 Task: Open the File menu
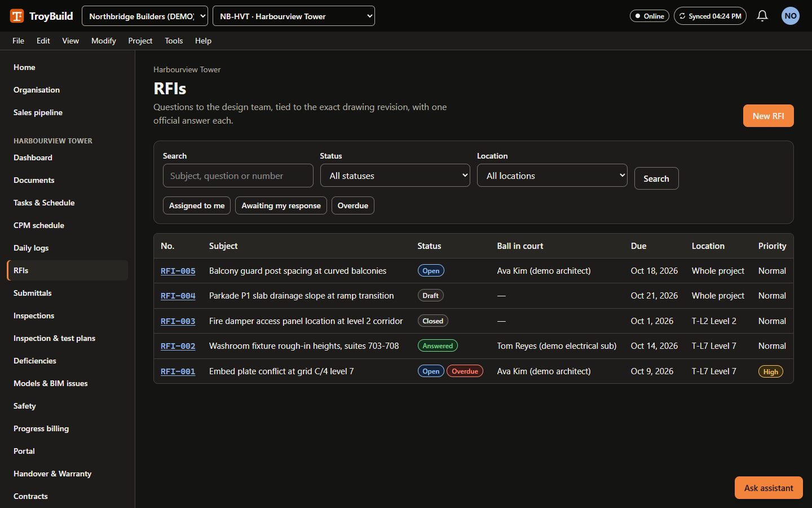[x=18, y=41]
